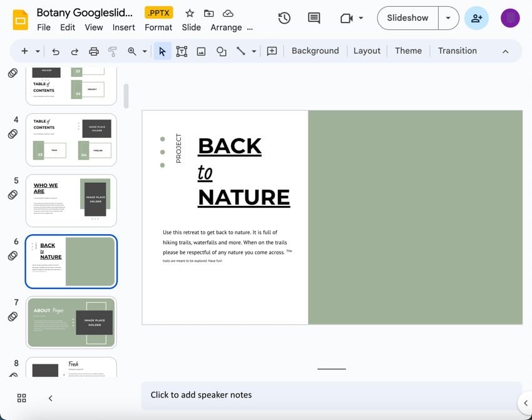The width and height of the screenshot is (532, 420).
Task: Star this presentation
Action: [x=190, y=13]
